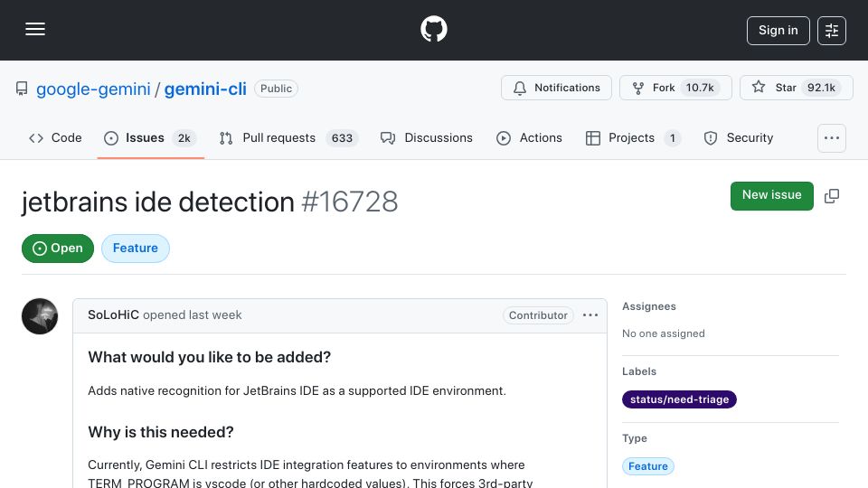Open SoLoHiC author profile link

click(114, 314)
